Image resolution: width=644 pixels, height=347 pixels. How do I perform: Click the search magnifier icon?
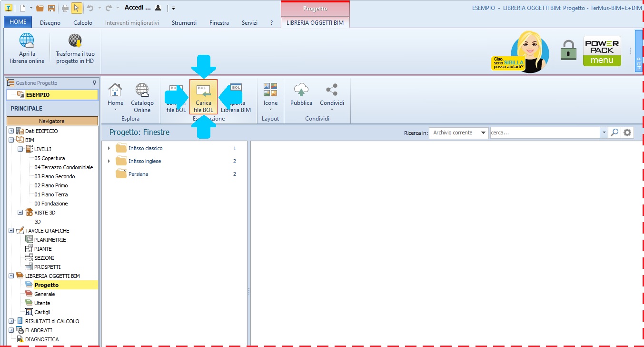pos(615,133)
